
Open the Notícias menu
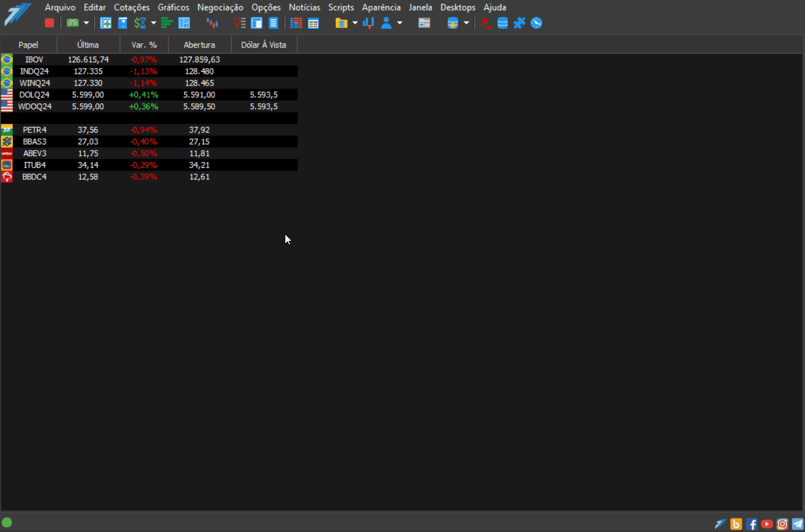(x=305, y=7)
